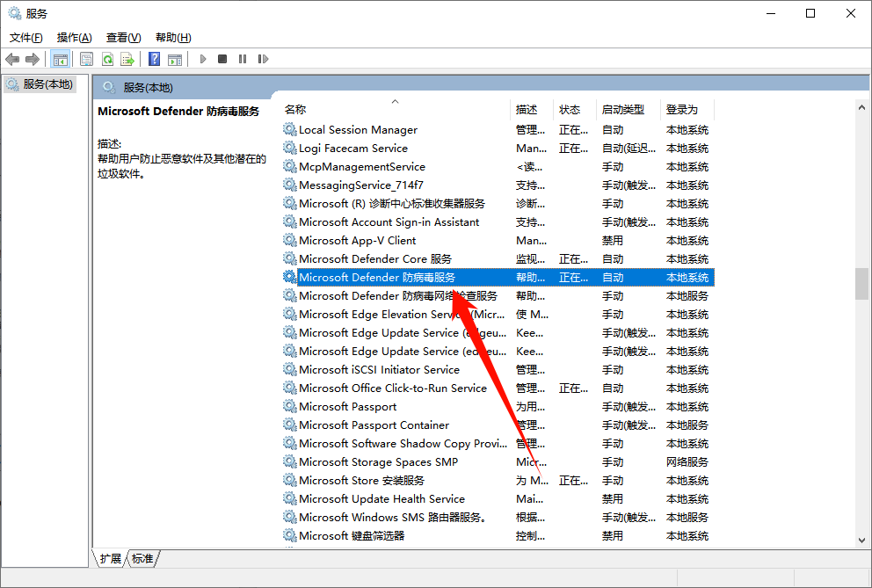Click the 网络服务 logon cell

[x=687, y=461]
